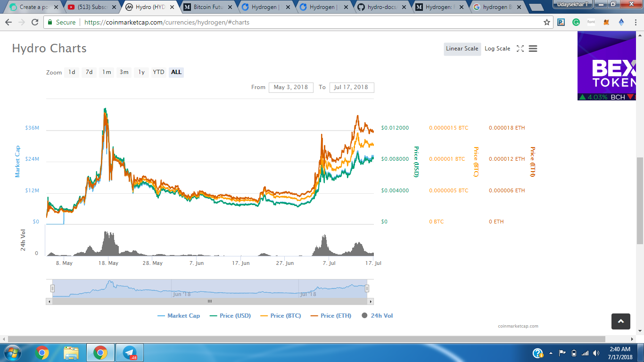This screenshot has height=362, width=644.
Task: Click the navigator right range handle
Action: [367, 288]
